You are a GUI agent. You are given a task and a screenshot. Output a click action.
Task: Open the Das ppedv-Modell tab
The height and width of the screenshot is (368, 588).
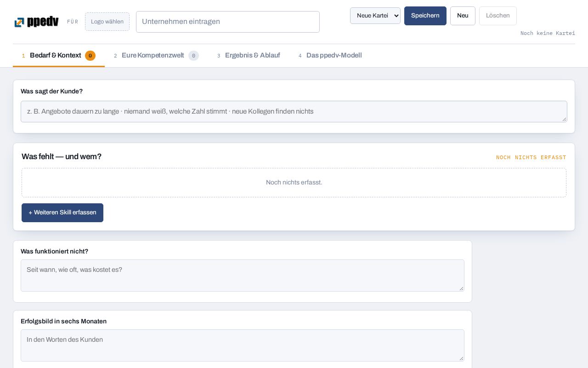coord(330,56)
